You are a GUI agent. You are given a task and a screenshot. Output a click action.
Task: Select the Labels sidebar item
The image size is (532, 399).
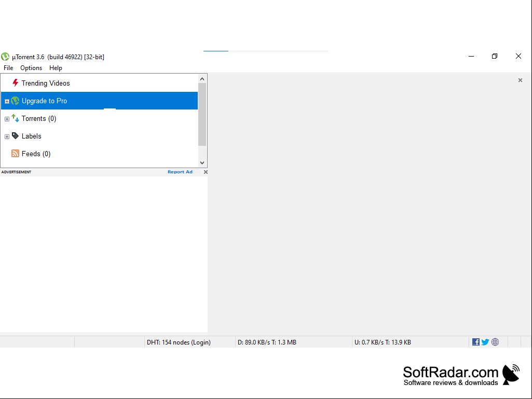coord(100,136)
